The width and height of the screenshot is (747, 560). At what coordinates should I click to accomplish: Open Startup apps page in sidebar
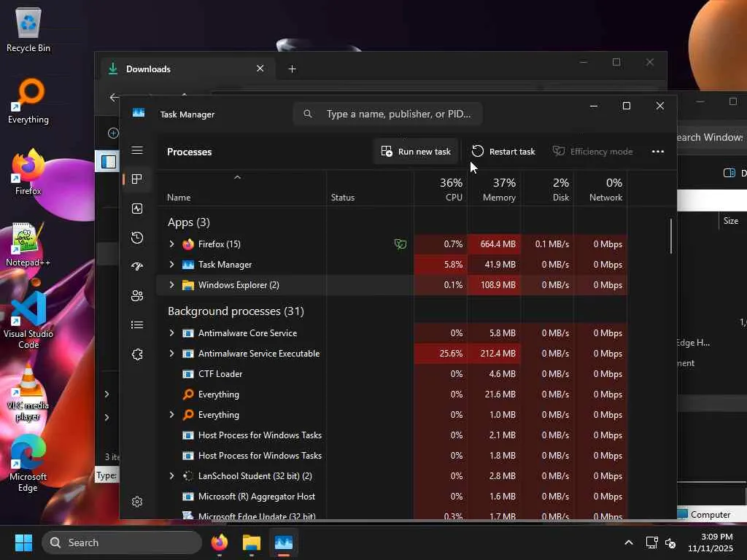click(137, 267)
